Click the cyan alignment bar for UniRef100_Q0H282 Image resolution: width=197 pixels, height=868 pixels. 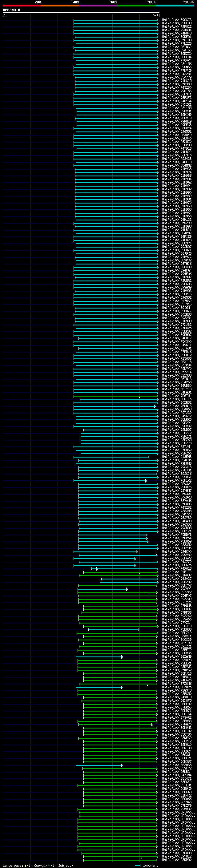pos(129,582)
